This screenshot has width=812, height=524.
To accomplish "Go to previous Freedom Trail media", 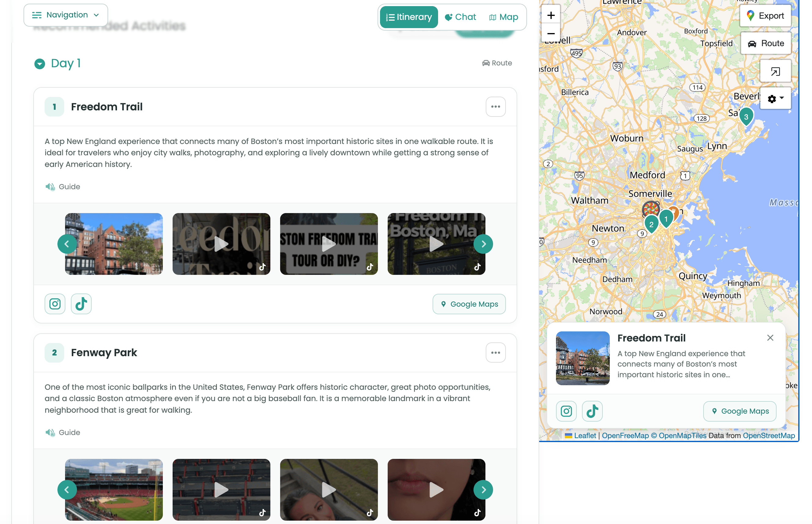I will [x=67, y=244].
